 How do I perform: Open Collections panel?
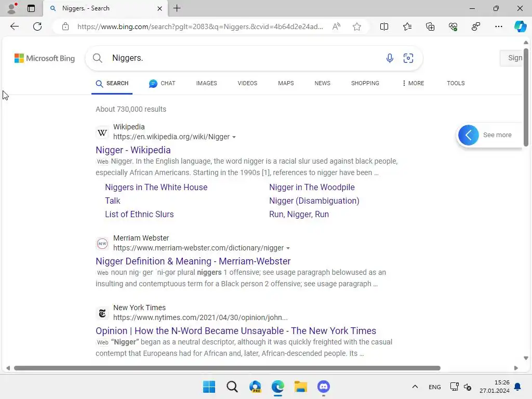430,26
